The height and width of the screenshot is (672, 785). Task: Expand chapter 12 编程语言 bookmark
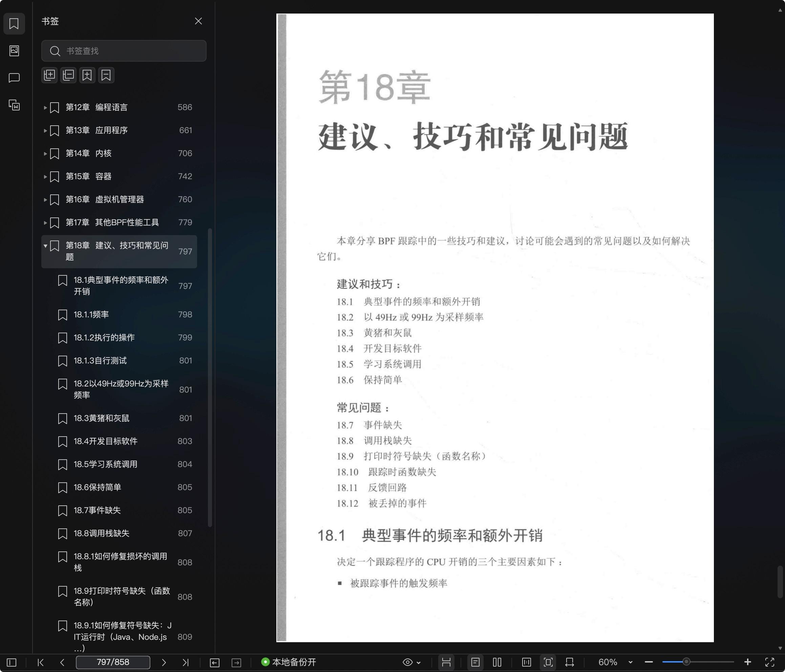pos(45,108)
